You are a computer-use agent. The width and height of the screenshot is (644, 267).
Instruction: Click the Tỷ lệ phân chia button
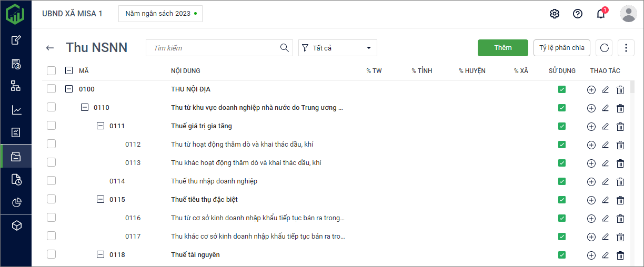tap(561, 48)
